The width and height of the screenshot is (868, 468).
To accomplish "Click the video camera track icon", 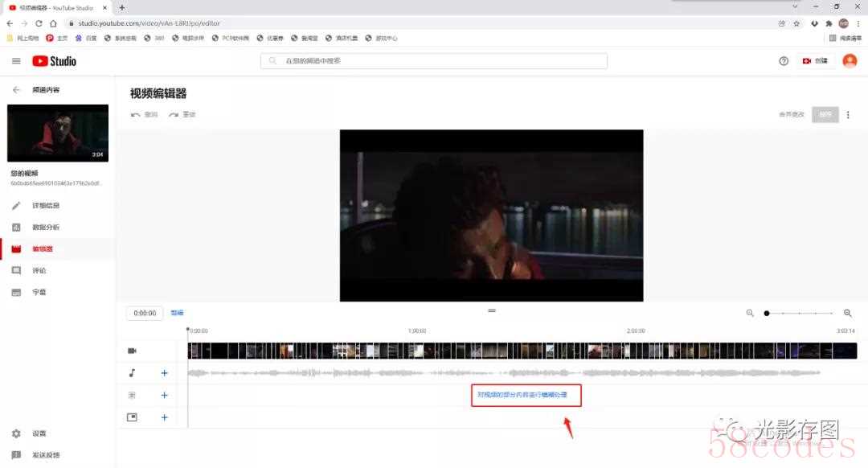I will click(132, 351).
